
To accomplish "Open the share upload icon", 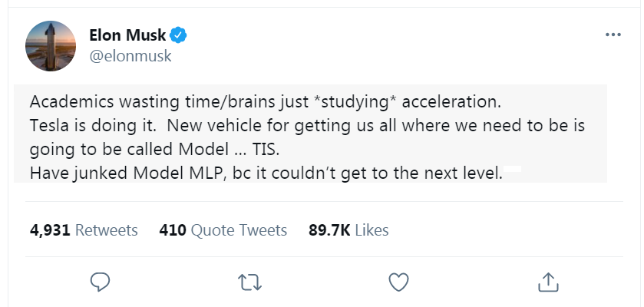I will [547, 282].
